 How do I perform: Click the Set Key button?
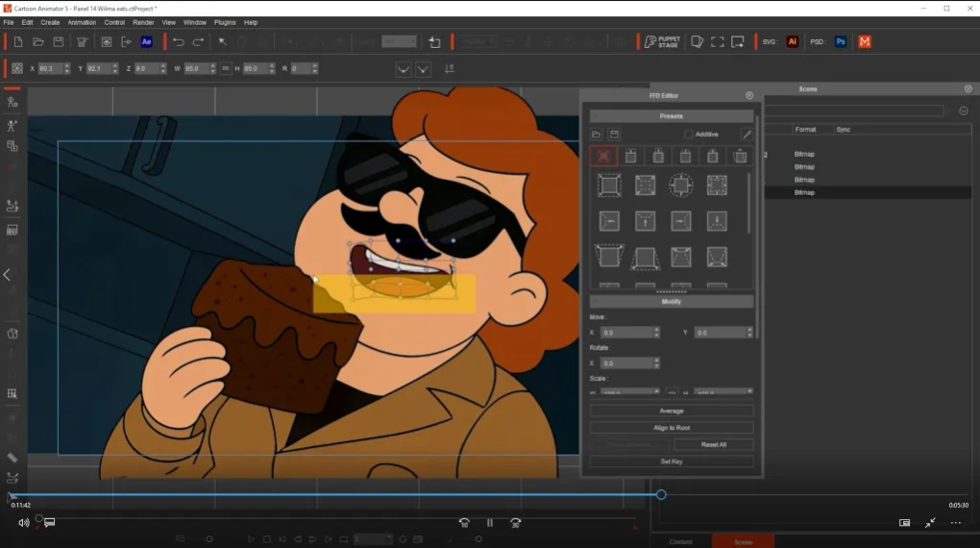672,461
